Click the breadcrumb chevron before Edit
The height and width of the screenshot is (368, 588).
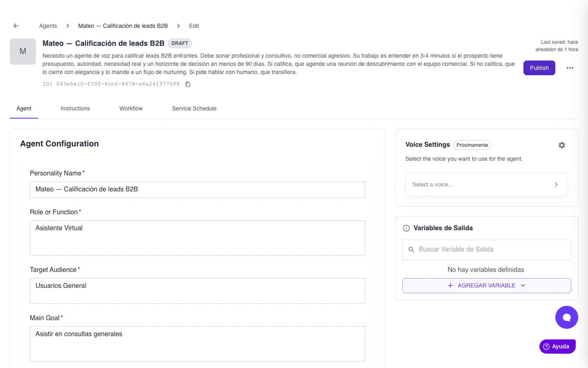[x=178, y=25]
